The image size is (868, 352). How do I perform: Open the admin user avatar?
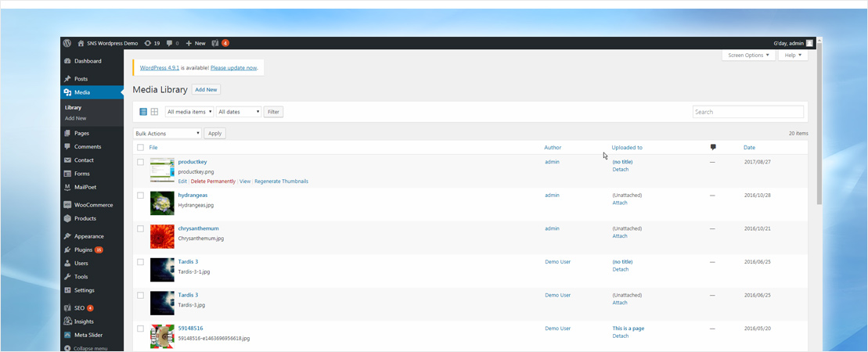point(809,43)
